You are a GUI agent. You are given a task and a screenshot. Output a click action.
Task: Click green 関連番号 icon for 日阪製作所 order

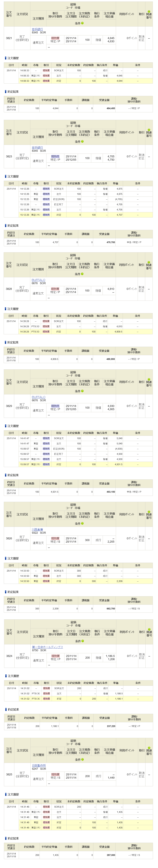point(149,748)
